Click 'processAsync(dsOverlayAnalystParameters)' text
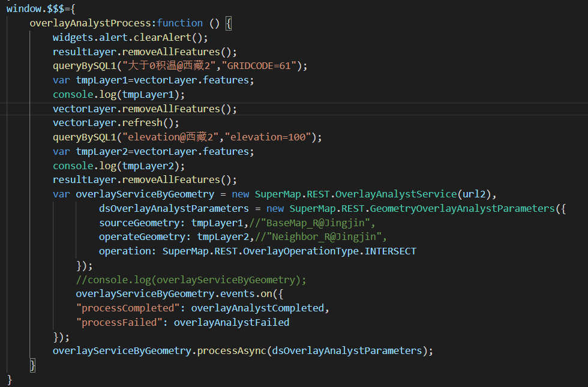This screenshot has height=387, width=588. click(x=312, y=351)
